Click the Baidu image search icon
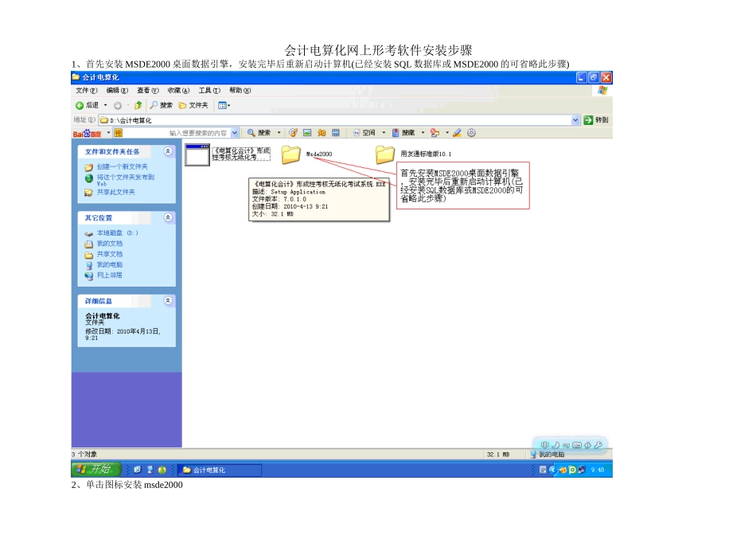The height and width of the screenshot is (535, 756). (307, 133)
